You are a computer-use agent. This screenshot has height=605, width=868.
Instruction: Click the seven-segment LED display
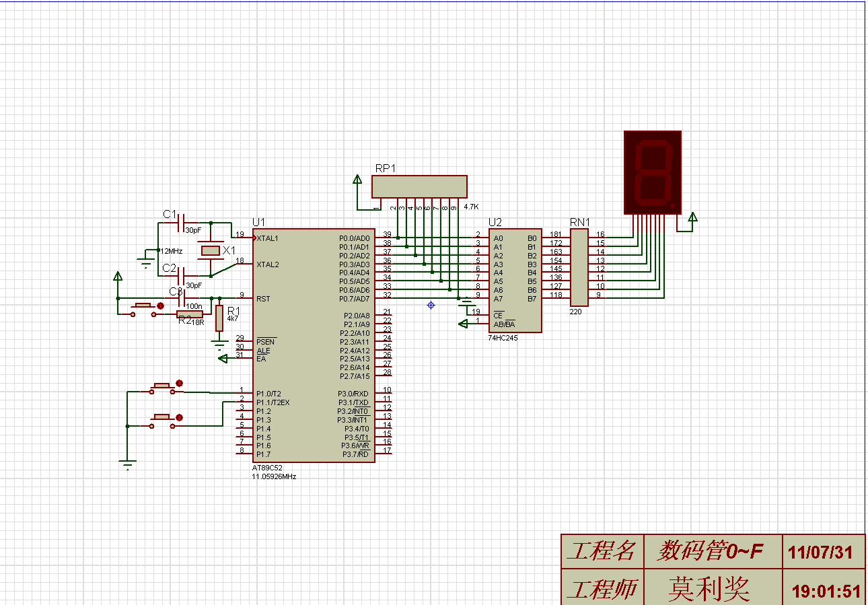click(653, 172)
